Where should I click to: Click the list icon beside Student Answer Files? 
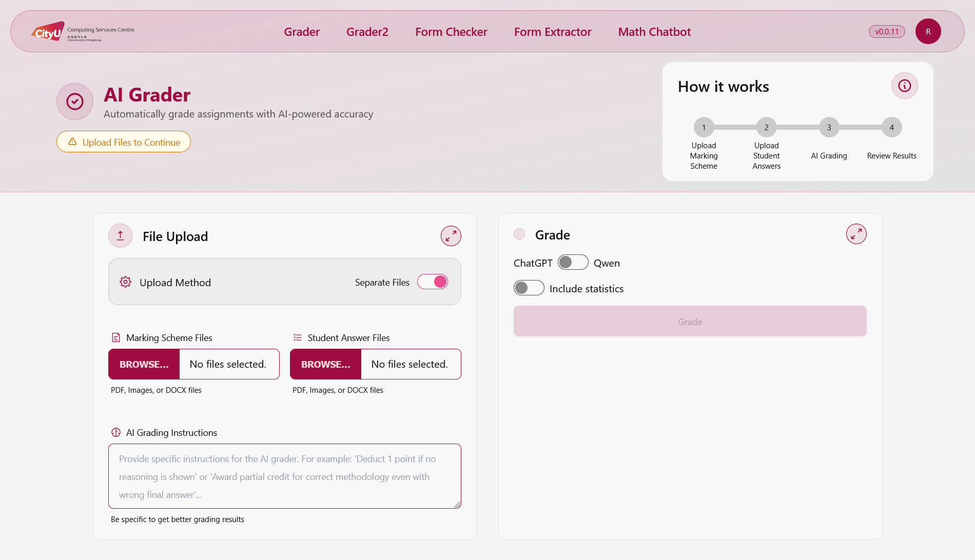[x=297, y=337]
